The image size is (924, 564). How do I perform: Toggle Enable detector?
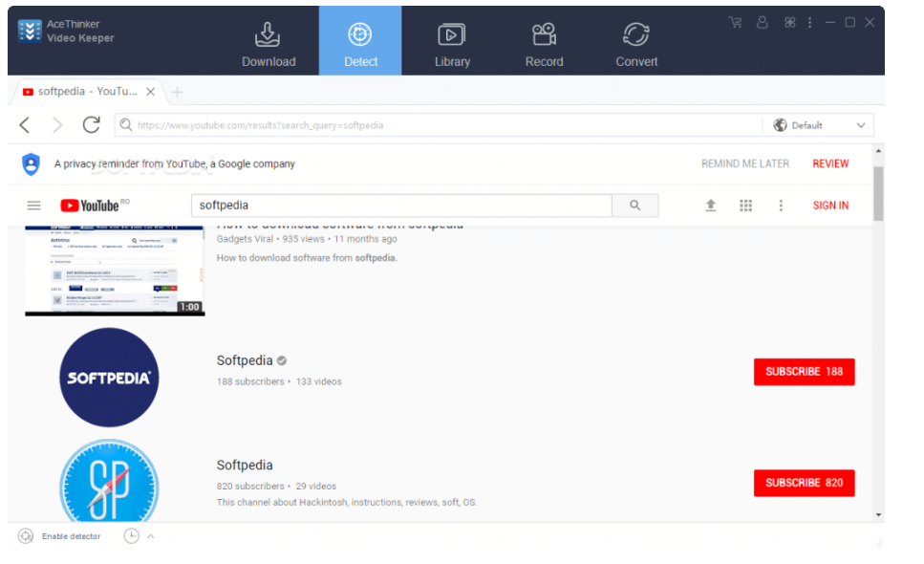[59, 536]
